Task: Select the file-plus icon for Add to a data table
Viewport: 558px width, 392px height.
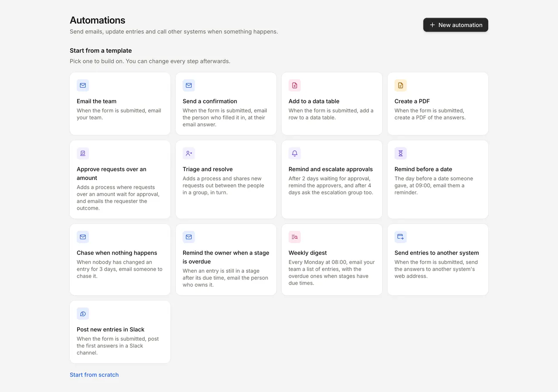Action: tap(295, 85)
